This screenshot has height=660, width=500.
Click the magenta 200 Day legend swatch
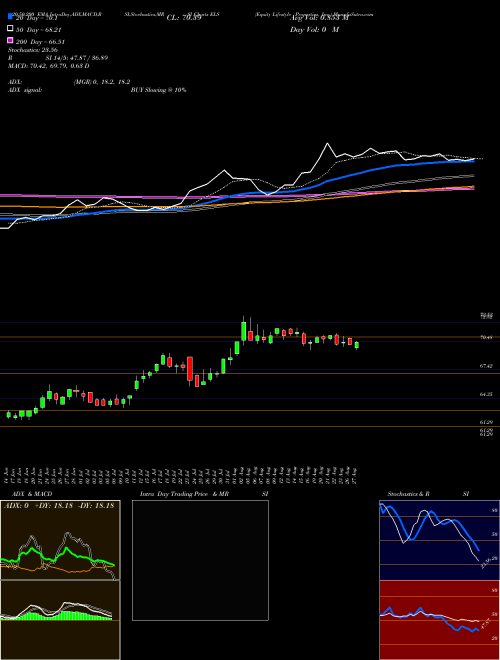10,40
